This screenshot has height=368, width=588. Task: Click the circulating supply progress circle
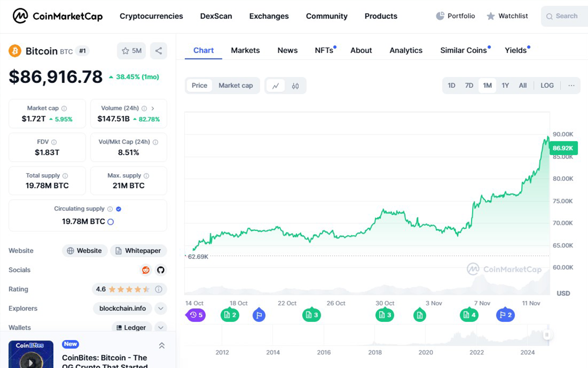point(110,222)
